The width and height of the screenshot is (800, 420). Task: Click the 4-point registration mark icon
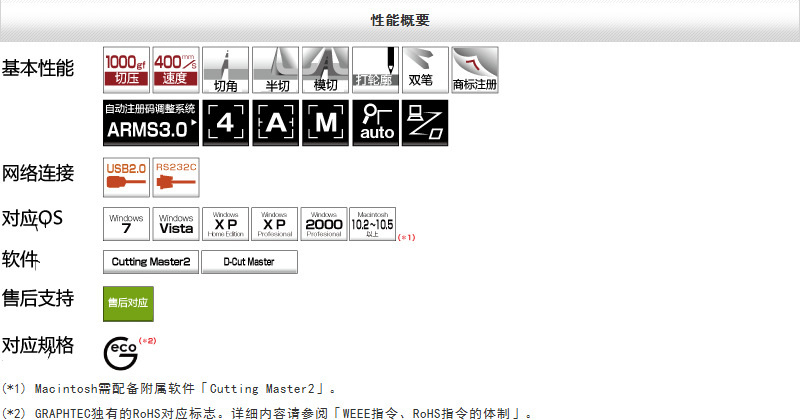[226, 123]
